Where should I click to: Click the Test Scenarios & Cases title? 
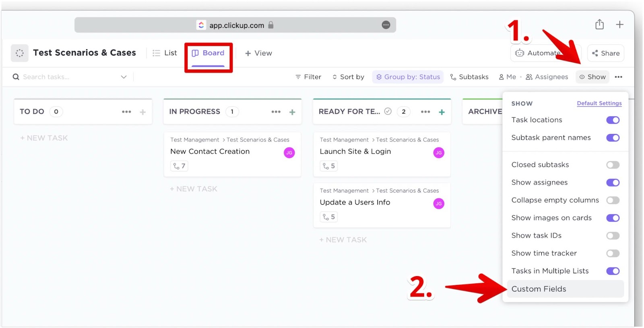[85, 53]
